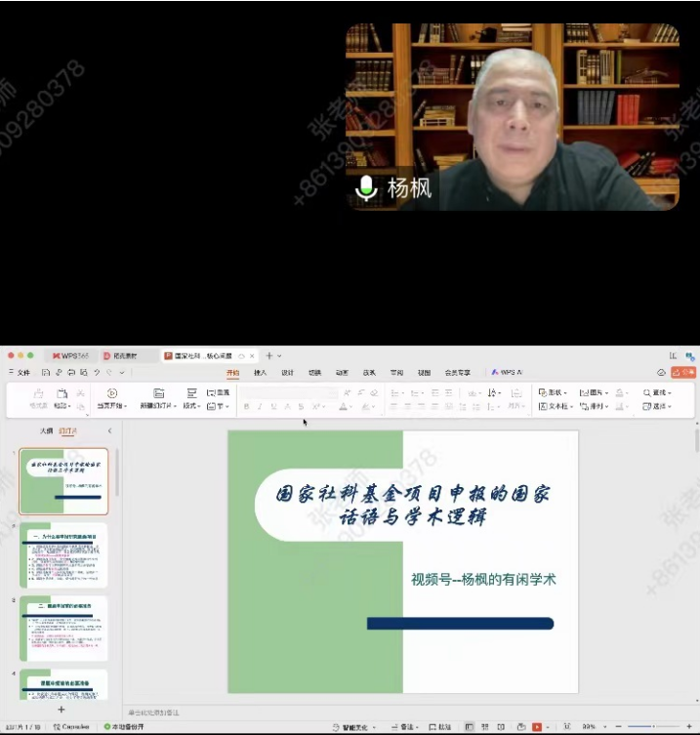
Task: Click the red slideshow play icon in status bar
Action: (x=537, y=727)
